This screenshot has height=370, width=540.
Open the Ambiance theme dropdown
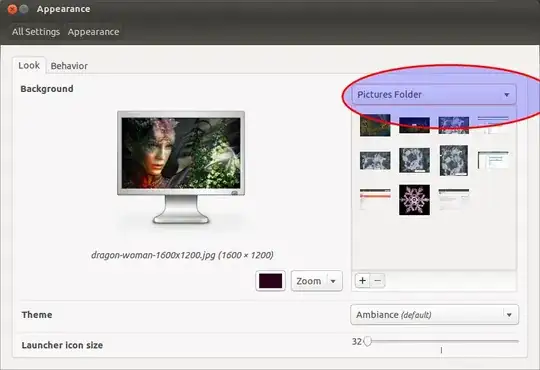click(434, 315)
